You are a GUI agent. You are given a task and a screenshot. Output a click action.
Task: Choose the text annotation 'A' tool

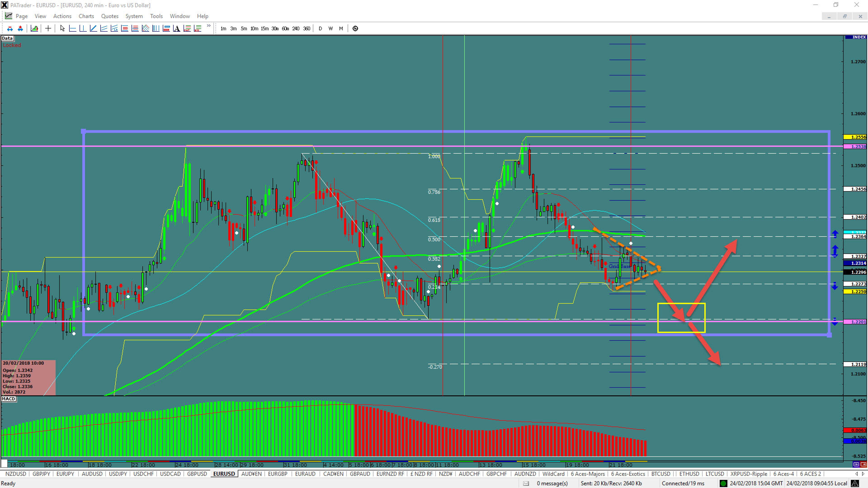click(x=177, y=29)
